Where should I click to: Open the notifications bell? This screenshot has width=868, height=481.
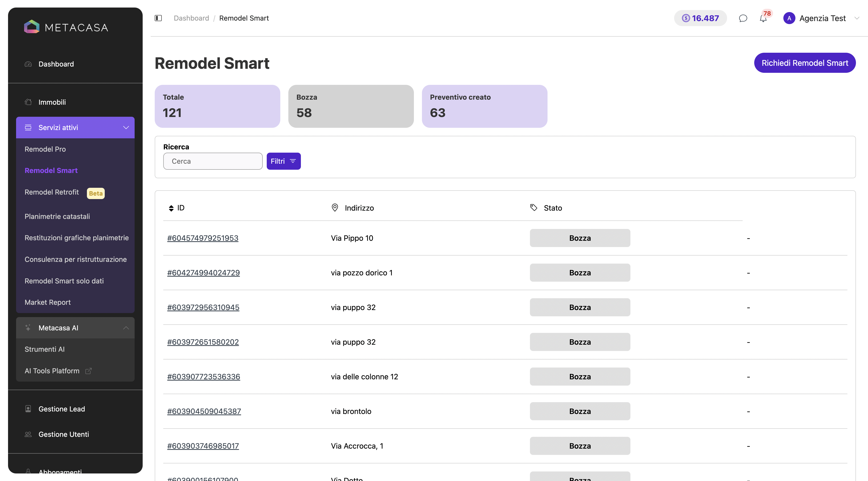(x=763, y=18)
